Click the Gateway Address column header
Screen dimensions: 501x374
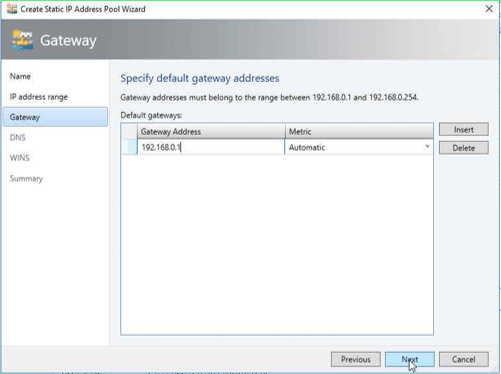click(211, 131)
